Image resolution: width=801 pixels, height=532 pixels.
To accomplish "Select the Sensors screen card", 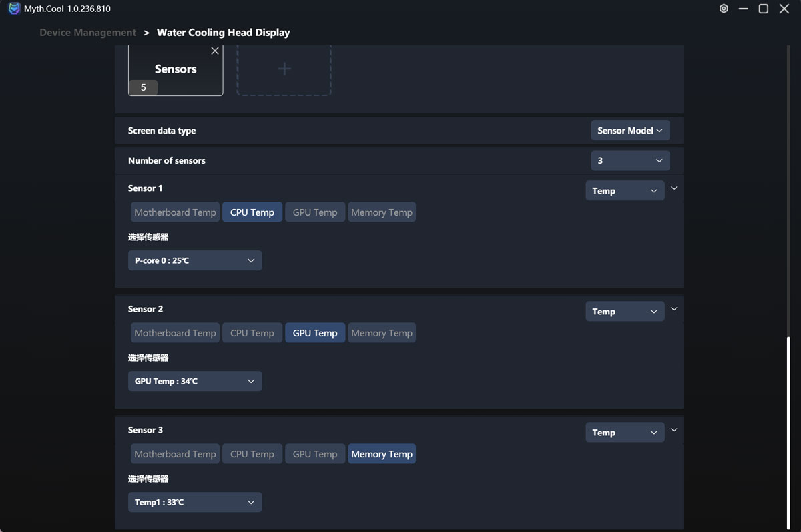I will 175,69.
